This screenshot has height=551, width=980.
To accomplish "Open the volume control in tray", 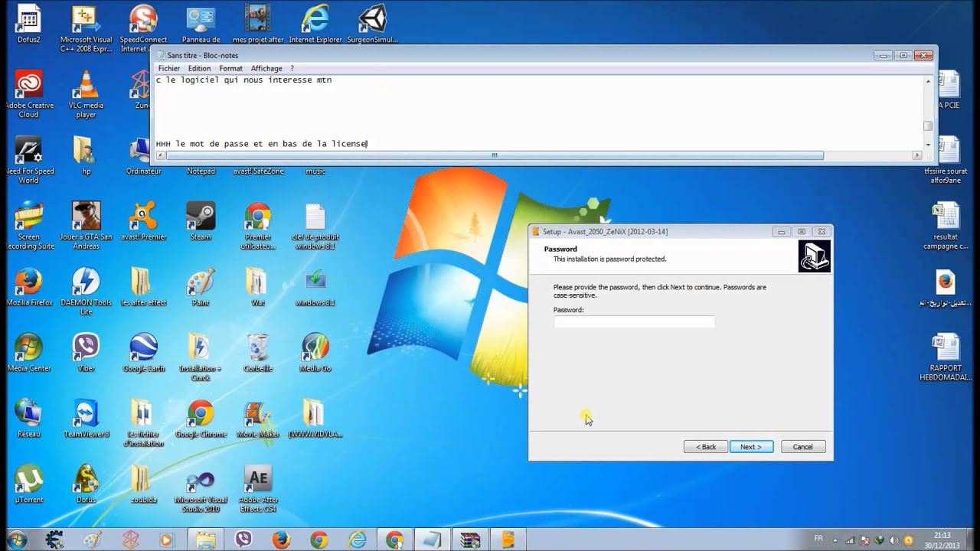I will click(x=894, y=540).
